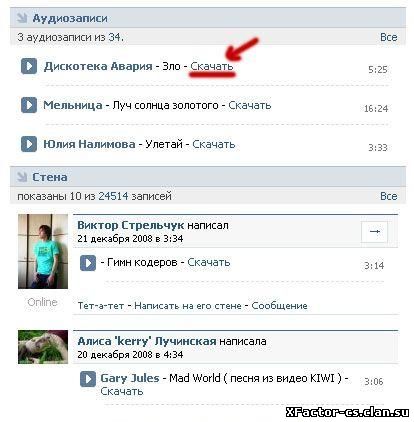
Task: Play Gary Jules Mad World track
Action: tap(88, 379)
